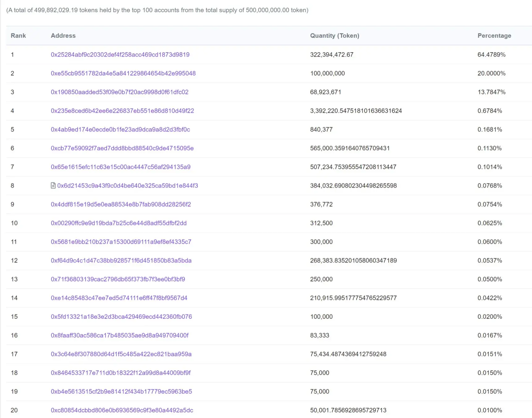This screenshot has height=418, width=532.
Task: Open address 0xe14c85483c47ee7ed5d74111e6ff47f8bf9567d4
Action: coord(119,298)
